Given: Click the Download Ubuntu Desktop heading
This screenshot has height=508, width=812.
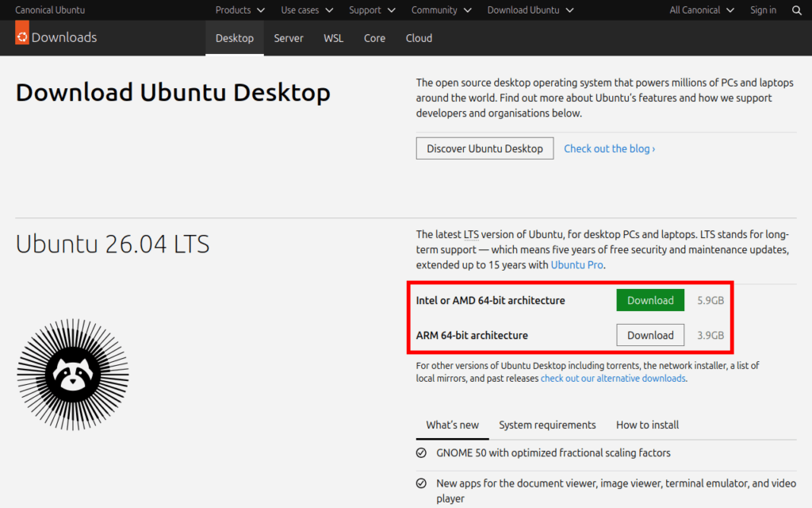Looking at the screenshot, I should pyautogui.click(x=173, y=94).
